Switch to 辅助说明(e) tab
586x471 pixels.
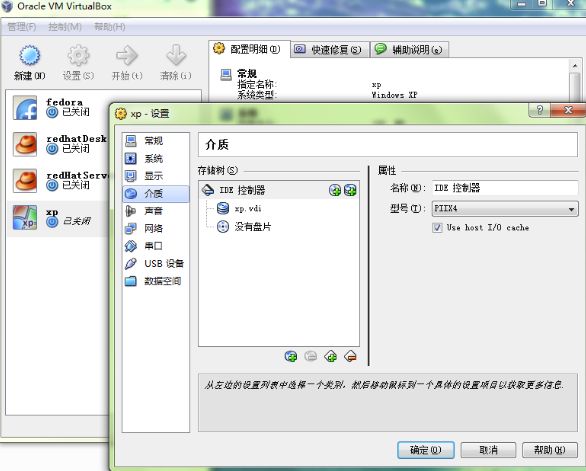click(x=409, y=49)
